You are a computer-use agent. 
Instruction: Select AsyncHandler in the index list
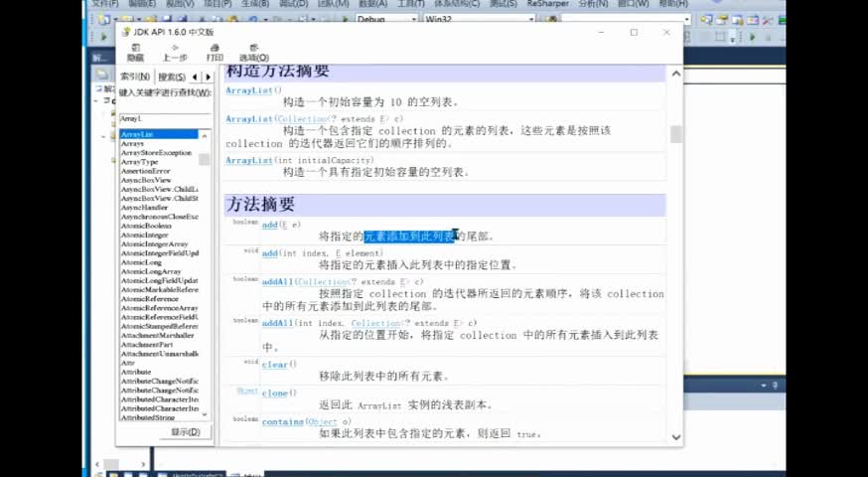pyautogui.click(x=144, y=208)
